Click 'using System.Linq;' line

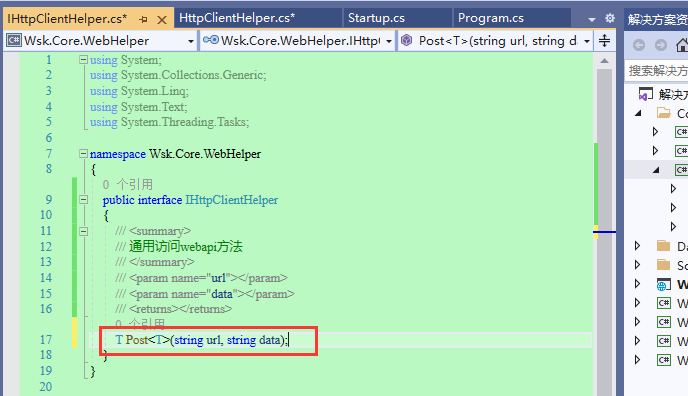pyautogui.click(x=139, y=91)
